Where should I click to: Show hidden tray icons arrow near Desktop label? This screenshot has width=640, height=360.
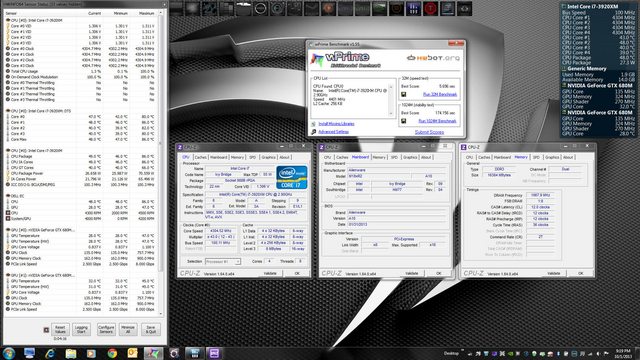point(462,351)
